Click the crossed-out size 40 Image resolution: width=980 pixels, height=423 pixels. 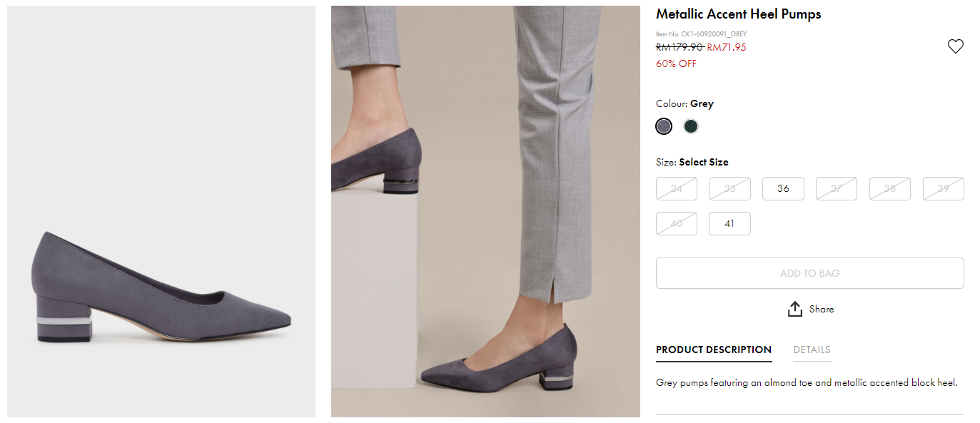click(677, 223)
